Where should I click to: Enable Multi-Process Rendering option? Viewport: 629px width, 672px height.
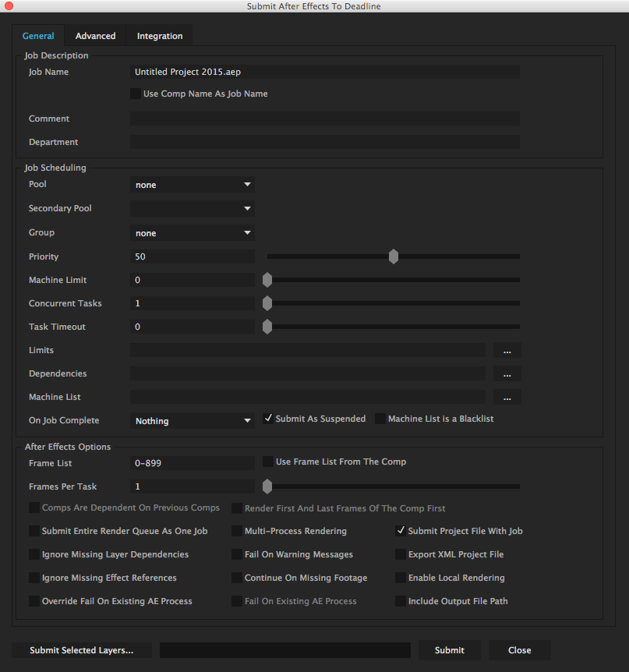coord(237,531)
